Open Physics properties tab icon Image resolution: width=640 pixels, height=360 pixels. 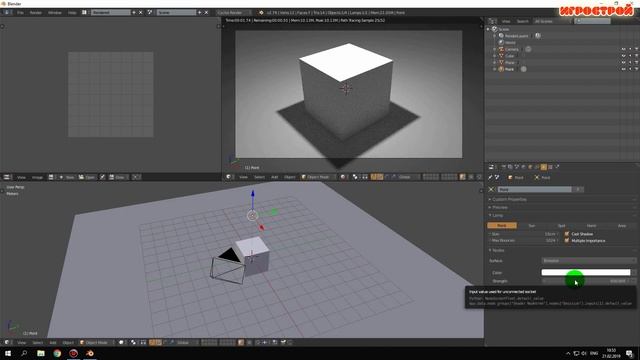click(557, 167)
